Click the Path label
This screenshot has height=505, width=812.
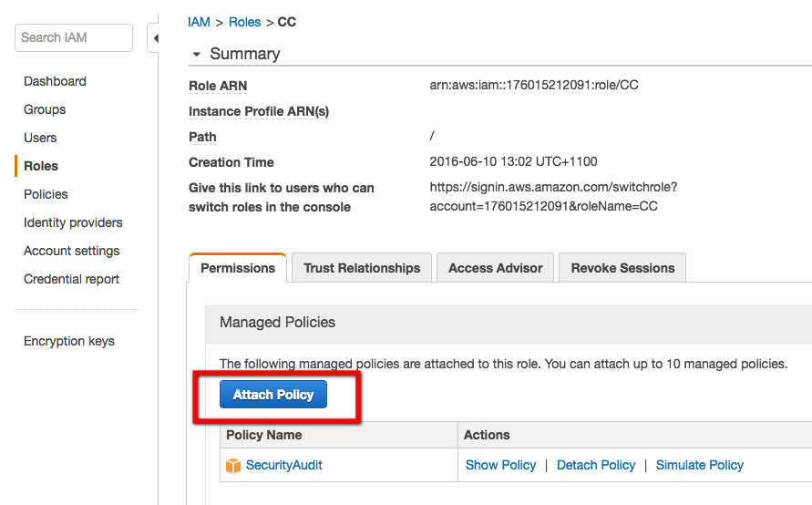coord(202,137)
